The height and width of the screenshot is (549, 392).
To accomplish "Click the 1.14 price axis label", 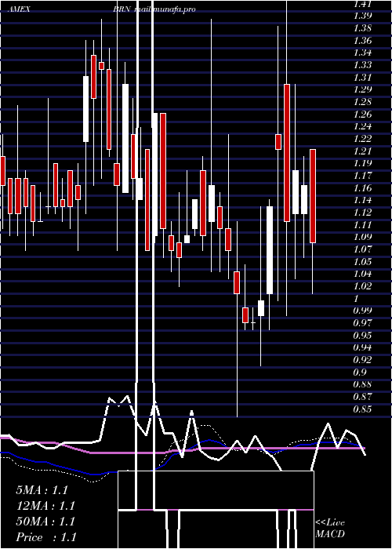I will tap(362, 200).
